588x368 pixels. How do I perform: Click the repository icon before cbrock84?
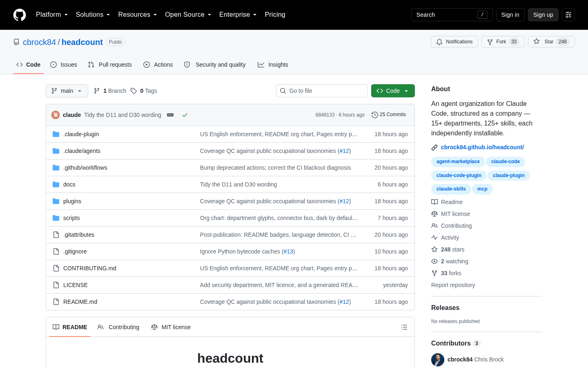(16, 42)
